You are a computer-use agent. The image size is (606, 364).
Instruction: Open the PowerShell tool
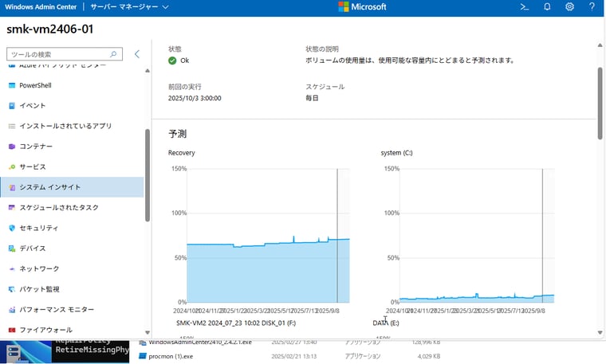72,85
